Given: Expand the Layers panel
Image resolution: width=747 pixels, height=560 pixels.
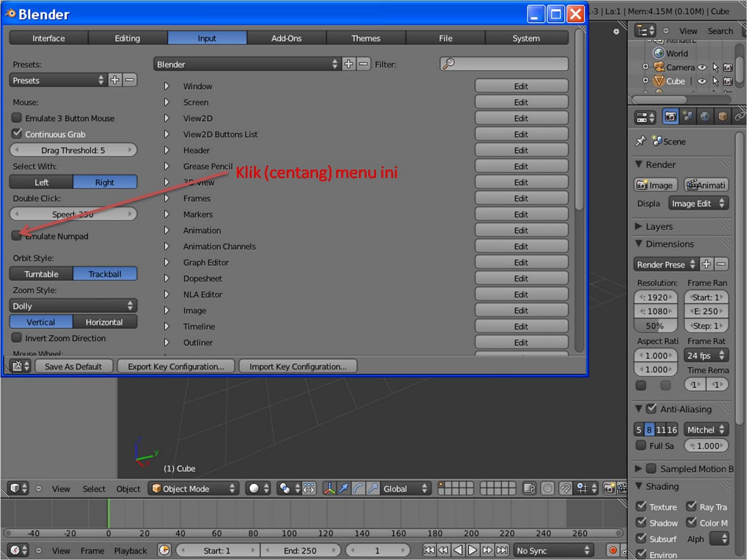Looking at the screenshot, I should coord(638,226).
